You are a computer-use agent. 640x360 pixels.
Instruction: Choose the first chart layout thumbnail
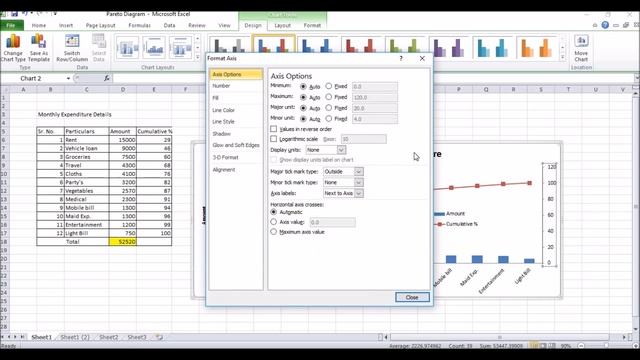[127, 47]
